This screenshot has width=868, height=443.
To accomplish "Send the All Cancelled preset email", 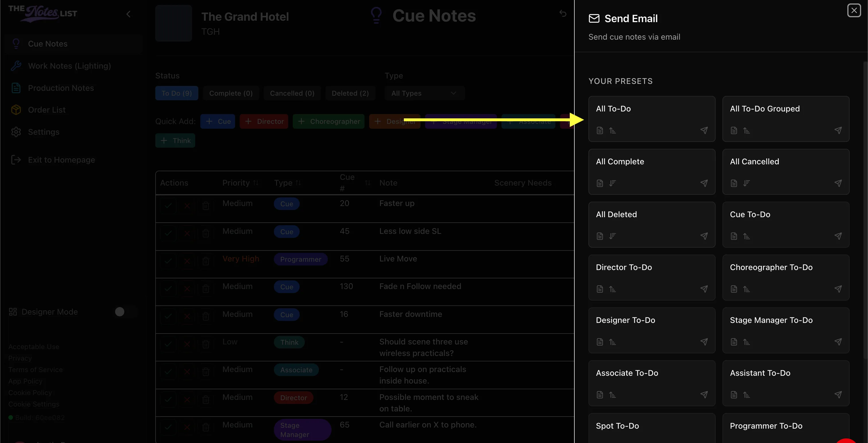I will 838,183.
